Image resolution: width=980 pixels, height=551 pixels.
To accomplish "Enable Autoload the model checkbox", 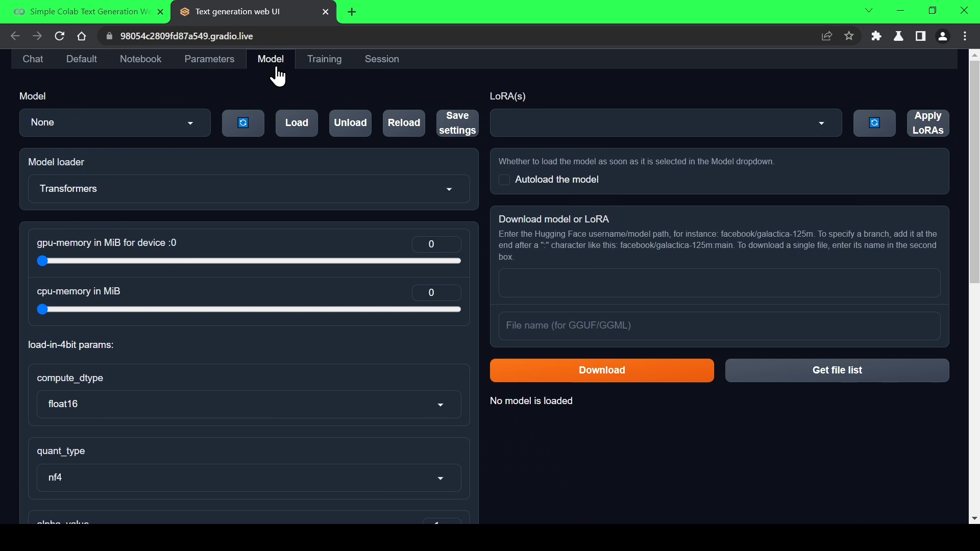I will (504, 180).
